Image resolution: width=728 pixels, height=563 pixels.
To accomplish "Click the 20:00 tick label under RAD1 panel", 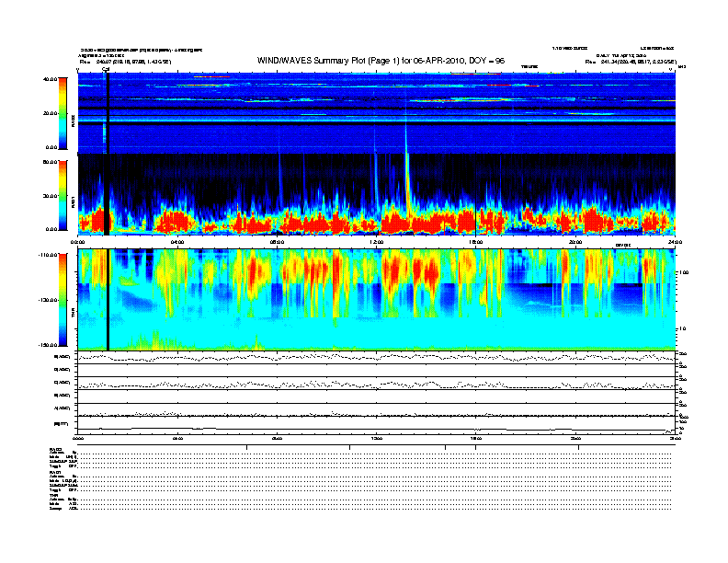I will pyautogui.click(x=575, y=242).
